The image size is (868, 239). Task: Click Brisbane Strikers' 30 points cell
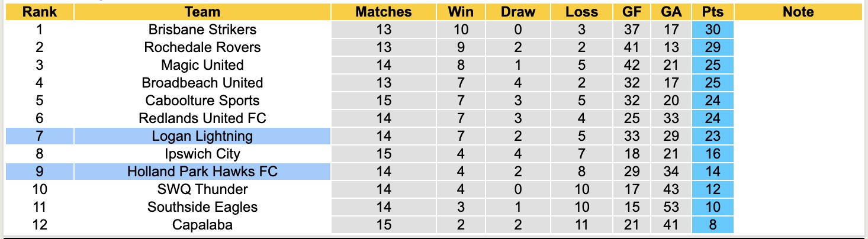pos(713,30)
